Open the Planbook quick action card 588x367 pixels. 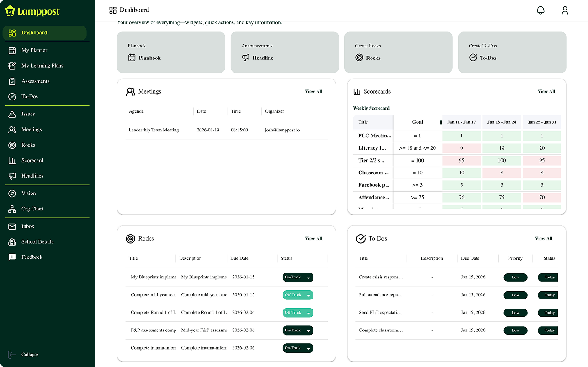(x=171, y=53)
